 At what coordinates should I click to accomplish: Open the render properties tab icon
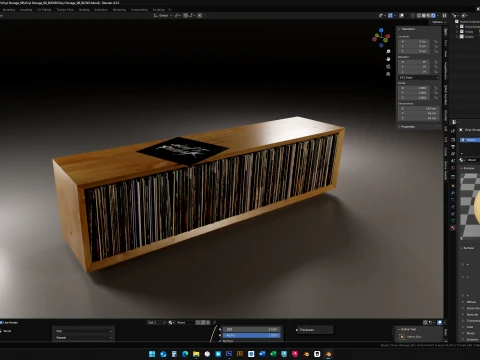[453, 140]
